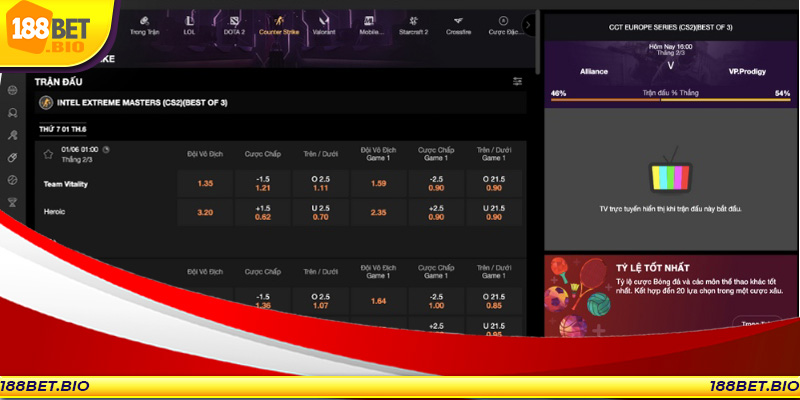
Task: Switch to Starcraft 2 matches
Action: (x=413, y=24)
